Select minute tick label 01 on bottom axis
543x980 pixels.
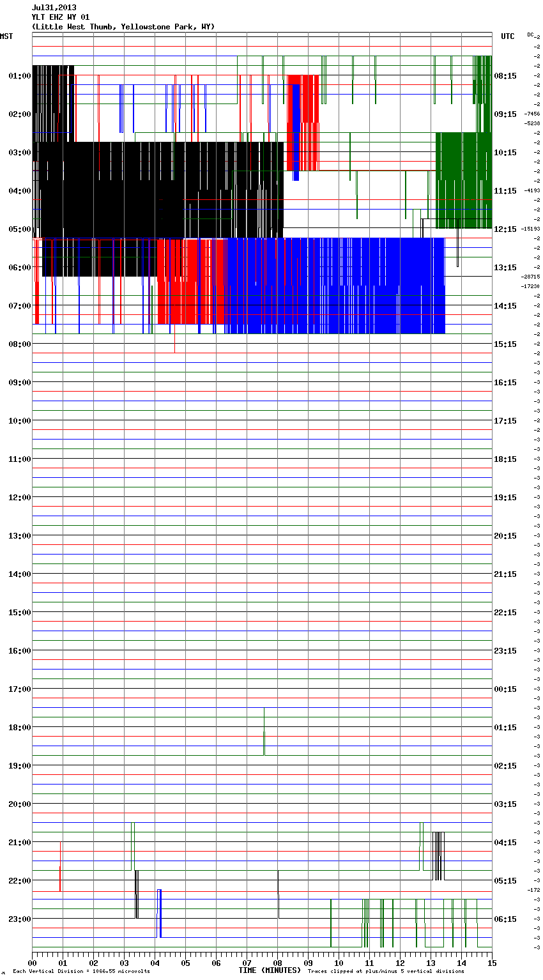click(63, 963)
